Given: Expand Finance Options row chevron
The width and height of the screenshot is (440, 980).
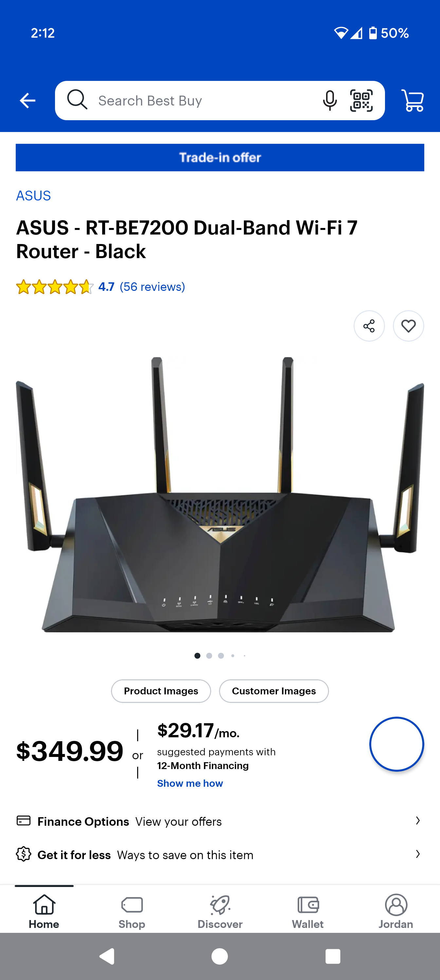Looking at the screenshot, I should [417, 820].
